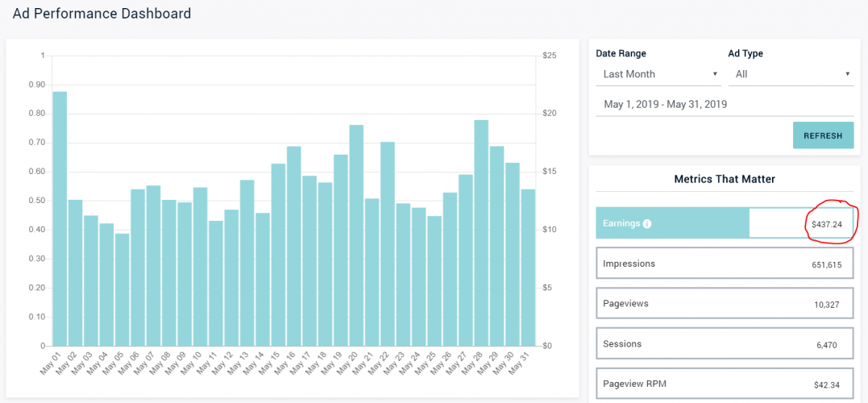868x403 pixels.
Task: Click the Refresh button
Action: click(x=823, y=135)
